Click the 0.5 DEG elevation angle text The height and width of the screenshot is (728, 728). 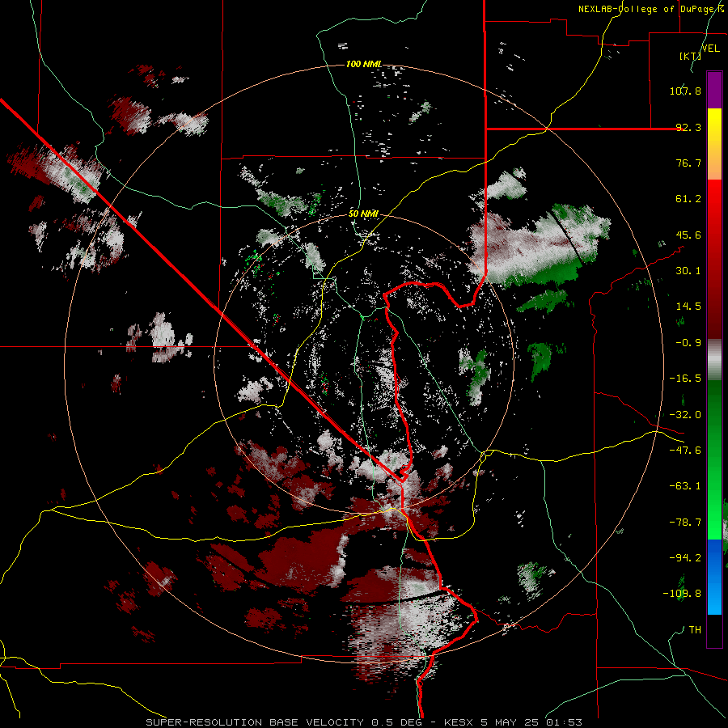tap(396, 722)
